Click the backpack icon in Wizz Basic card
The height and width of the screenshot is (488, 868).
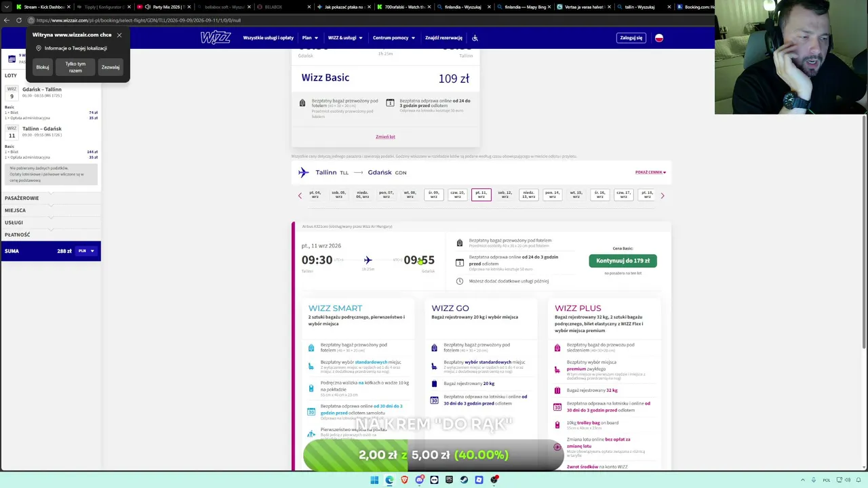[x=302, y=103]
